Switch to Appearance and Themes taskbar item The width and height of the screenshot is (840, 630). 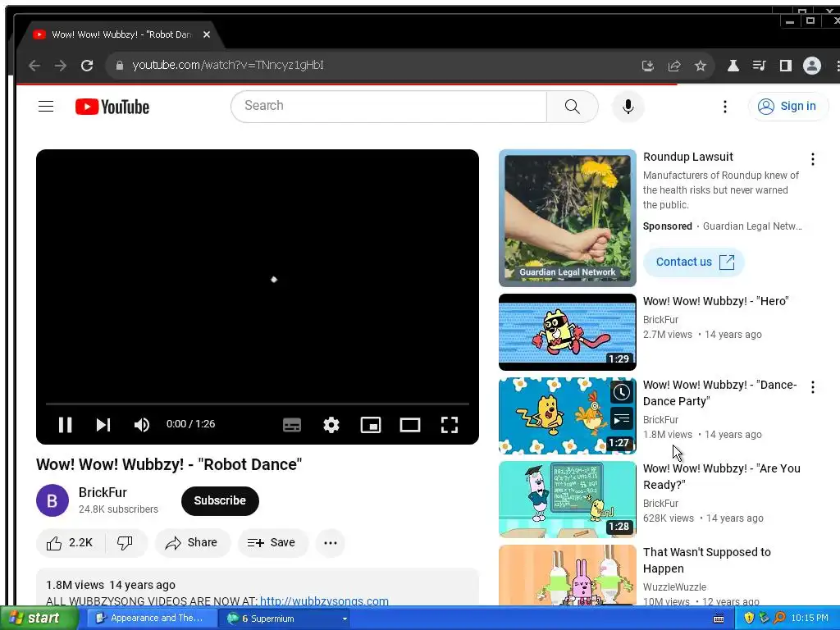[x=151, y=619]
